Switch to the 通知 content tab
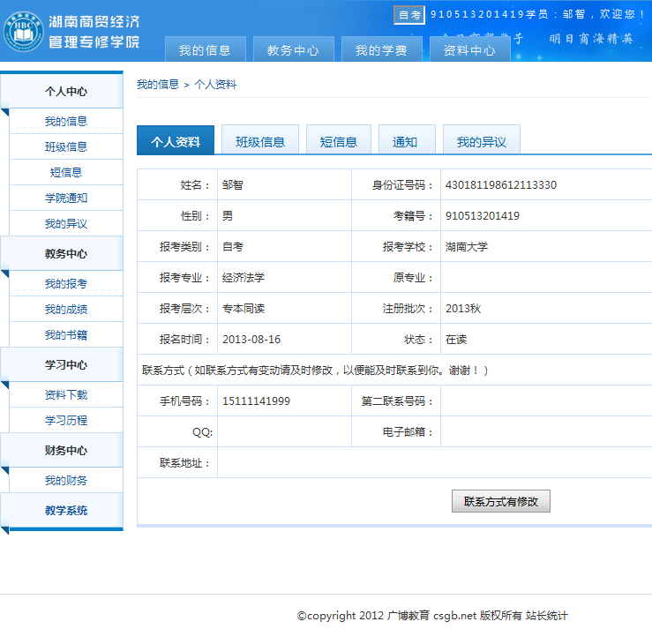Viewport: 652px width, 644px height. (407, 140)
